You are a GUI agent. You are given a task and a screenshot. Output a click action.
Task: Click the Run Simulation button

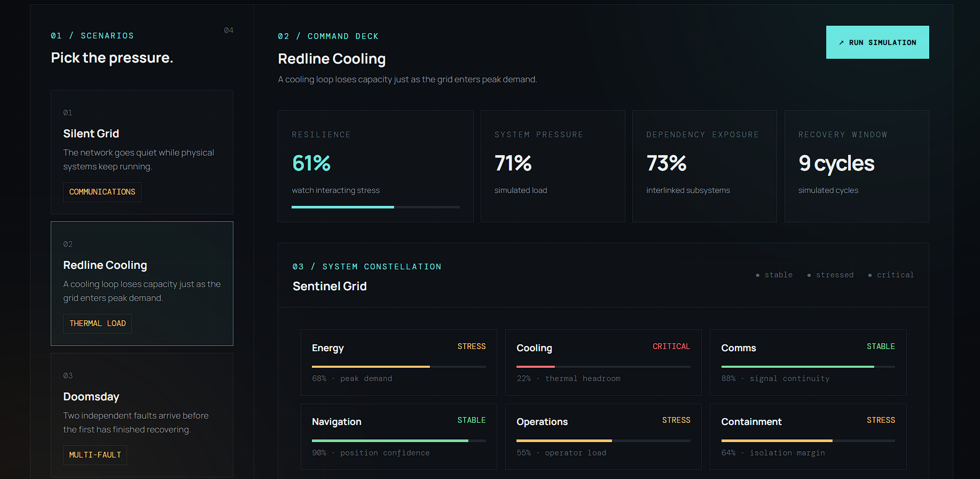(x=877, y=42)
